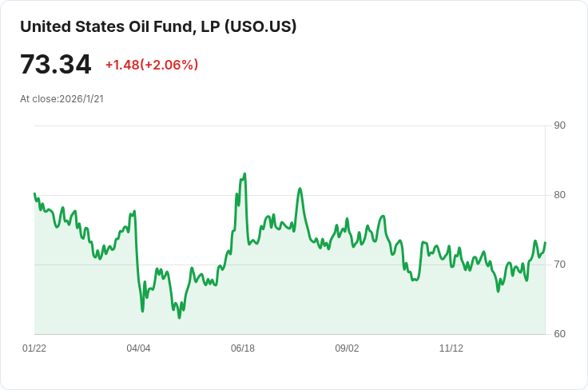Select the 06/18 date on x-axis
588x390 pixels.
(243, 348)
